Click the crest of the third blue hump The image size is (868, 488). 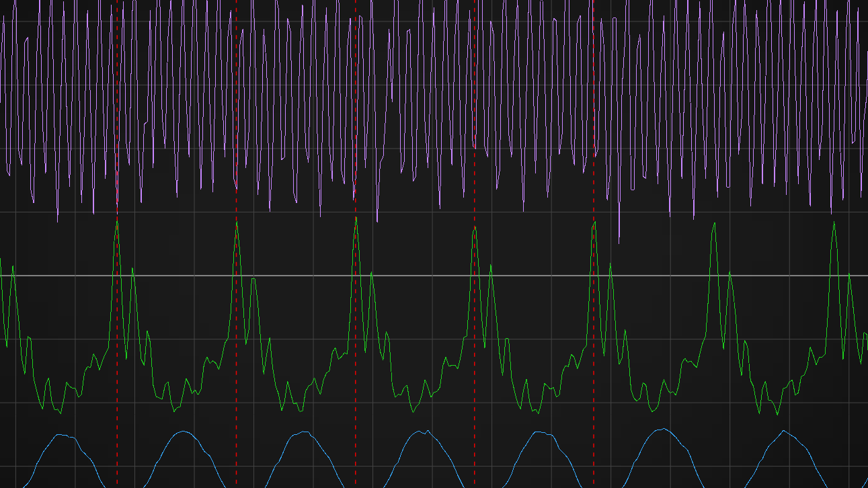click(303, 432)
